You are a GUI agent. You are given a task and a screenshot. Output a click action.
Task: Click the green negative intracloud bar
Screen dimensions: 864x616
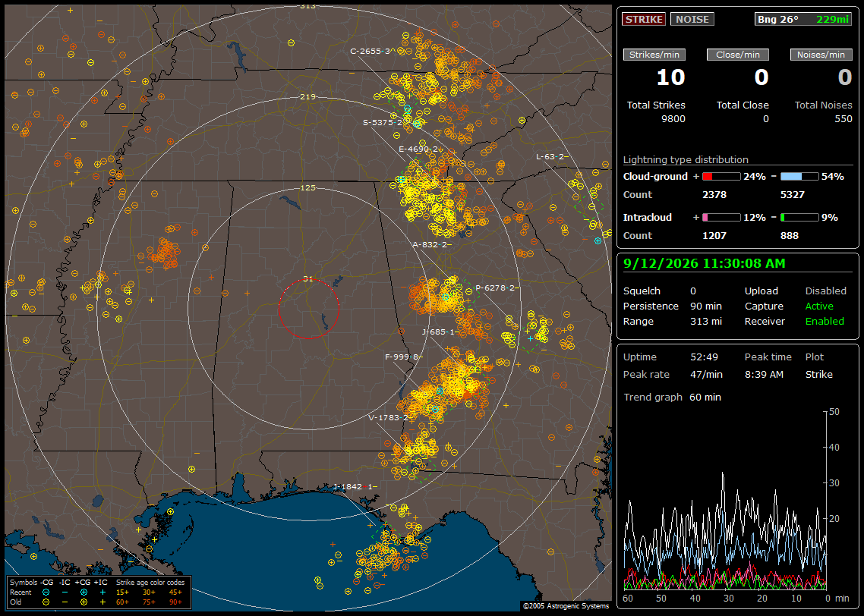pos(799,218)
